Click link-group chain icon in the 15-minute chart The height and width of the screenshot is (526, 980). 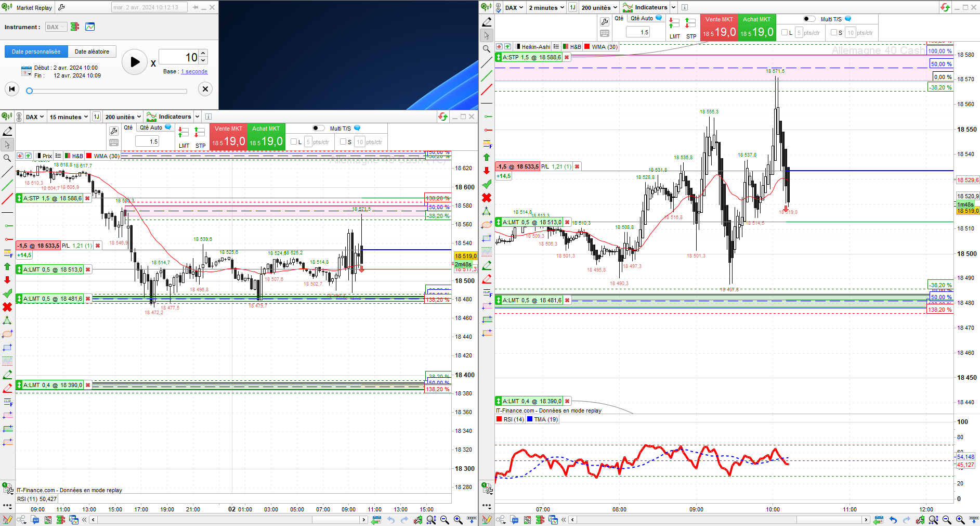pyautogui.click(x=19, y=117)
